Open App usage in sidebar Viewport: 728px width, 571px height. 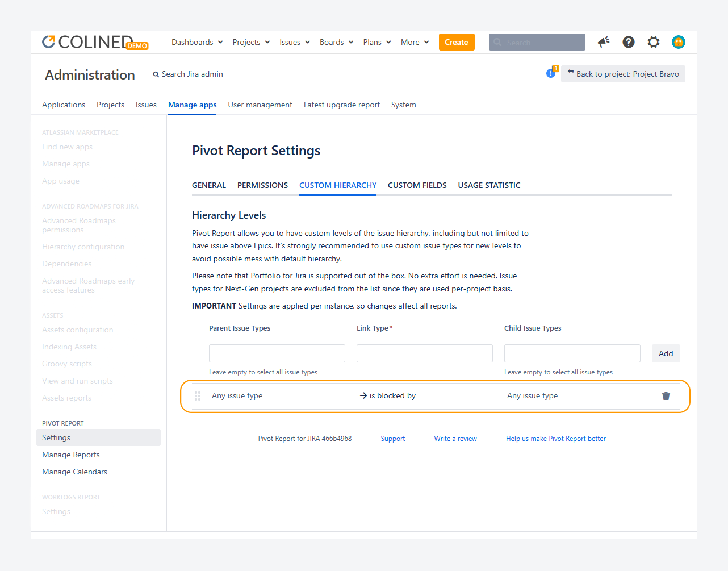(61, 181)
